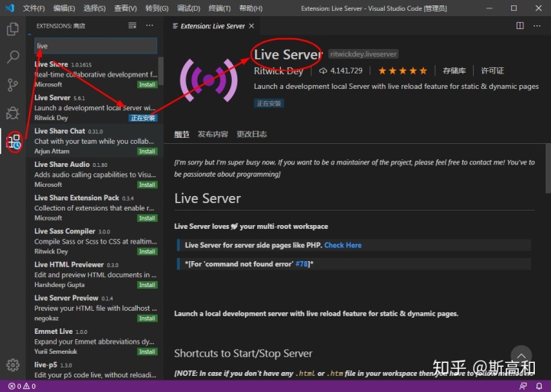The height and width of the screenshot is (392, 551).
Task: Click the Ritwick Dey publisher name in header
Action: click(279, 70)
